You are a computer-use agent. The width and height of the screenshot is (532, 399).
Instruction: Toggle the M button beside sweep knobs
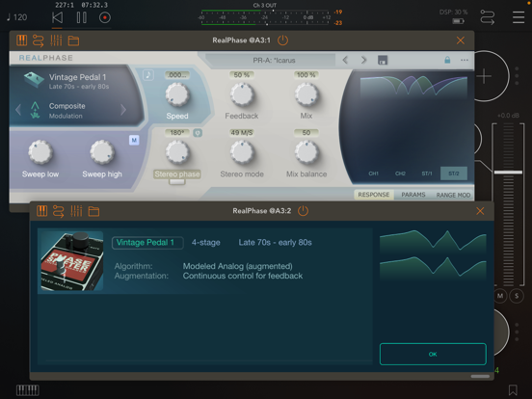tap(134, 140)
